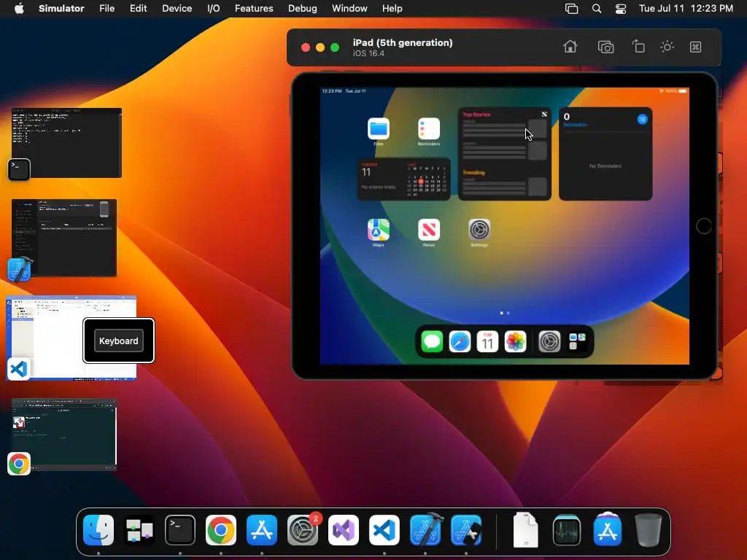The width and height of the screenshot is (747, 560).
Task: Open Terminal from the macOS Dock
Action: coord(180,530)
